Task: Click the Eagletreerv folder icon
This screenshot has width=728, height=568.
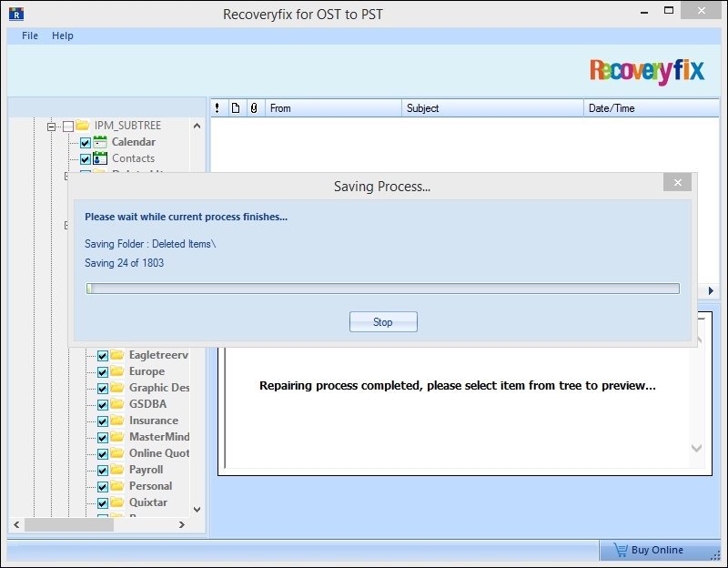Action: point(117,355)
